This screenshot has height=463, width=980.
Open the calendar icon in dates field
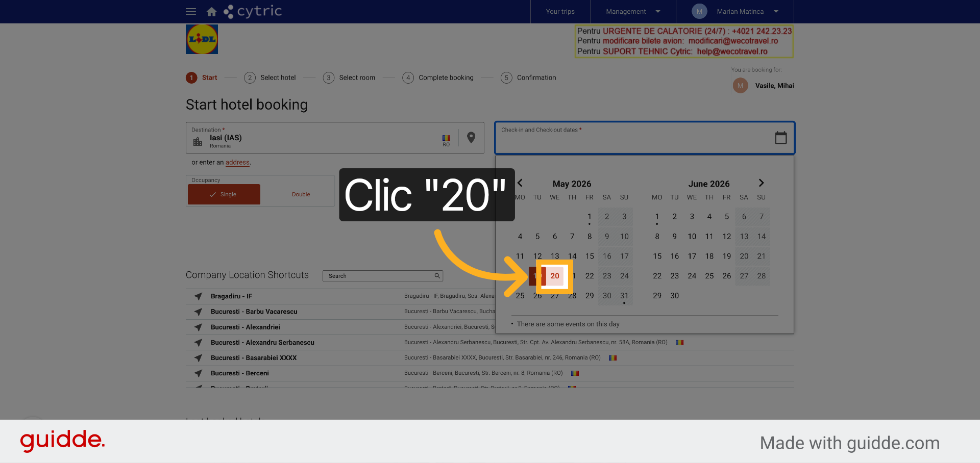[780, 138]
